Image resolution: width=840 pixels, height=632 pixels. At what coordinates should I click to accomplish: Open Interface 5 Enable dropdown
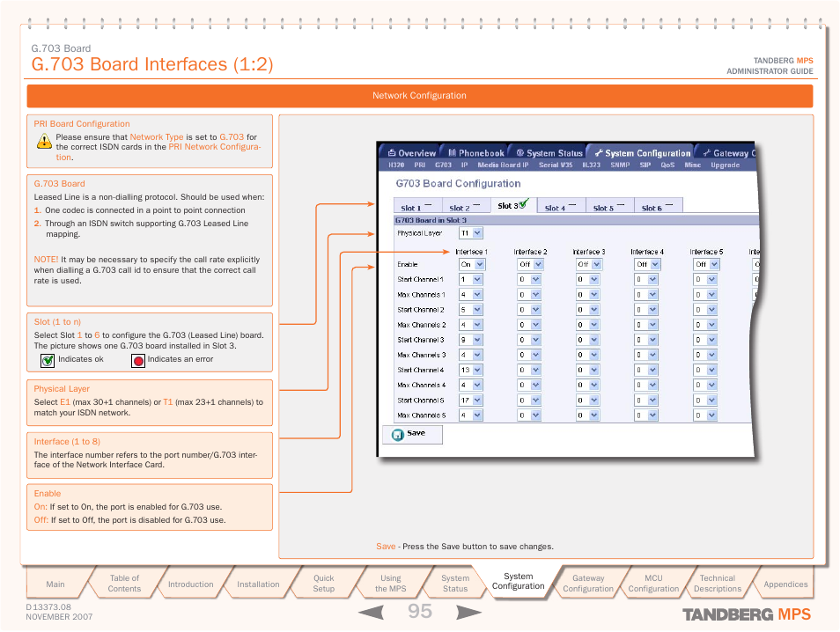707,264
